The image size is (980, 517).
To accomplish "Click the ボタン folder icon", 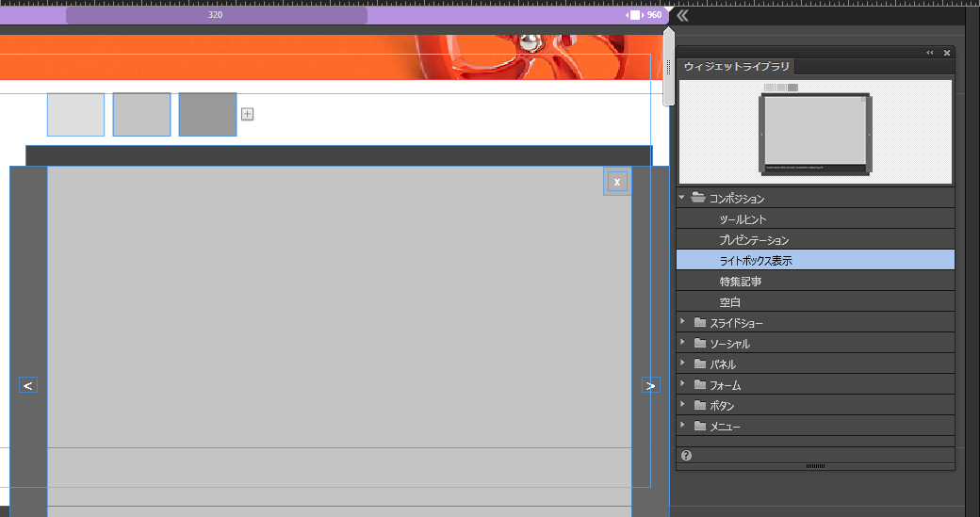I will (700, 405).
